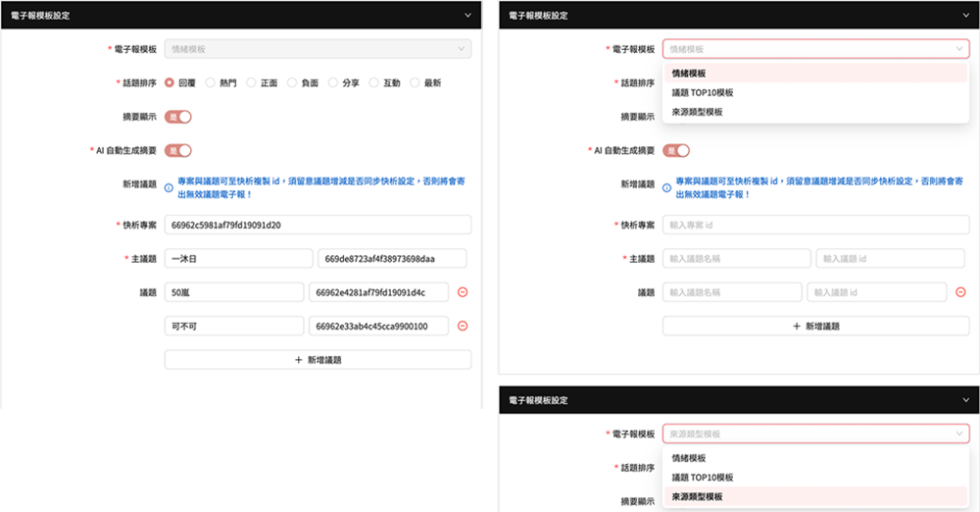980x512 pixels.
Task: Remove the 可不可 topic row
Action: coord(463,326)
